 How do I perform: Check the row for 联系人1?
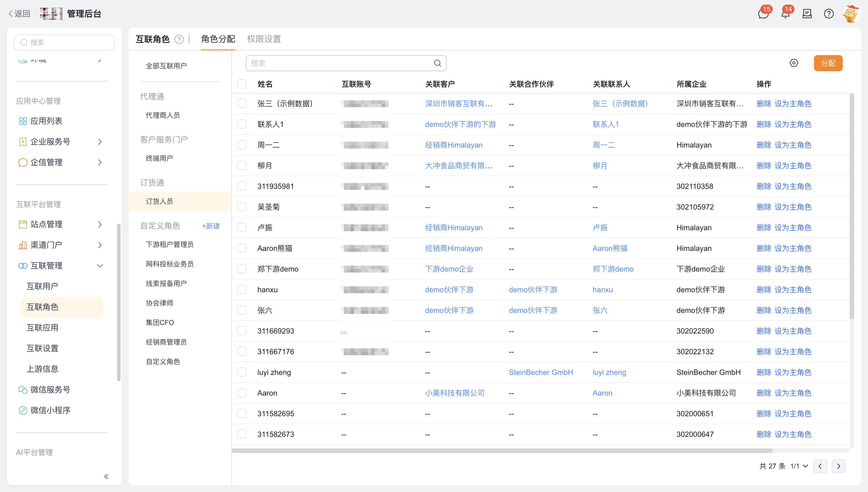pyautogui.click(x=242, y=124)
